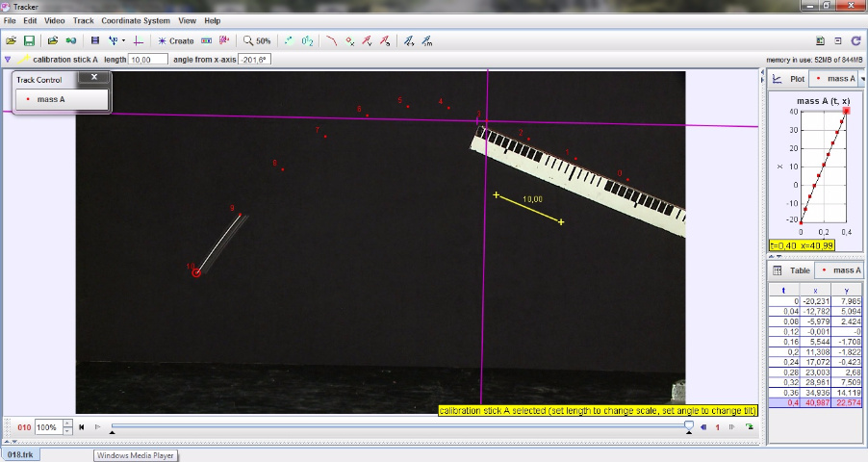Toggle acceleration vectors icon
This screenshot has width=868, height=462.
[x=385, y=41]
